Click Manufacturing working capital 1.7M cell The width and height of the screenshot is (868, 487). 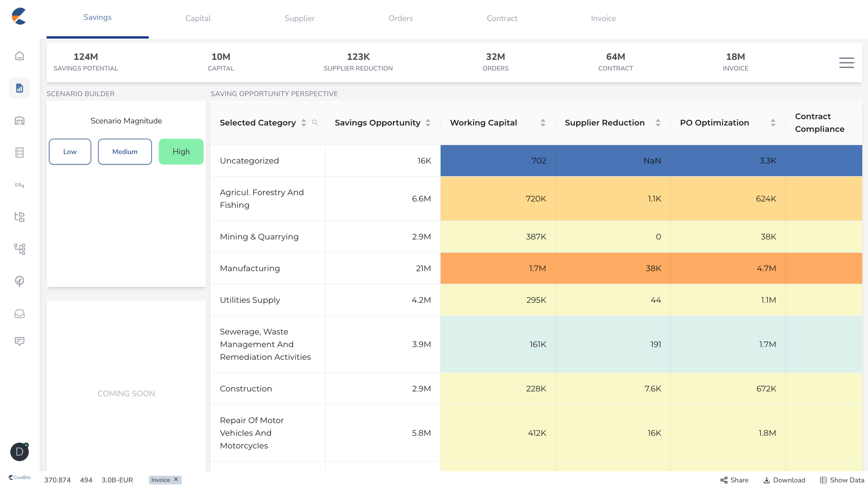[498, 268]
